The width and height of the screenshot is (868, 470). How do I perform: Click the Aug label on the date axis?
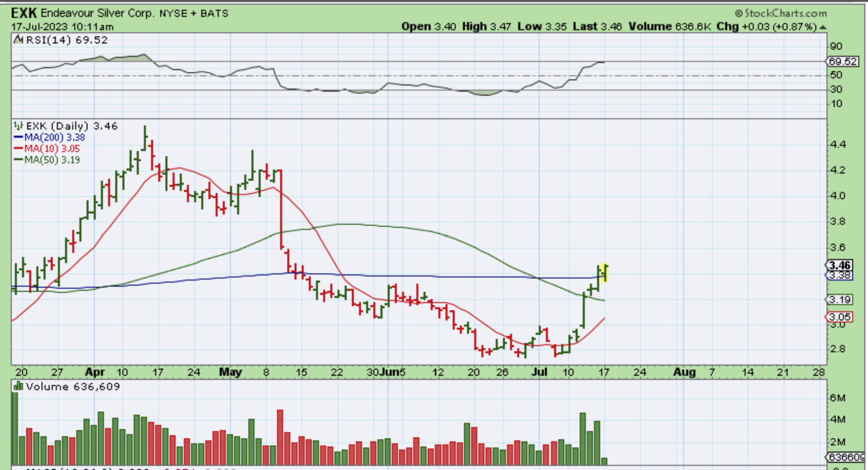click(x=684, y=372)
